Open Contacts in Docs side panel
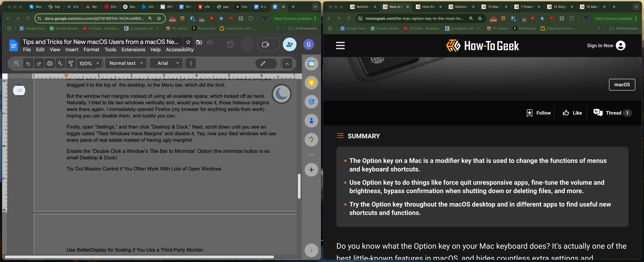This screenshot has height=262, width=644. tap(311, 121)
